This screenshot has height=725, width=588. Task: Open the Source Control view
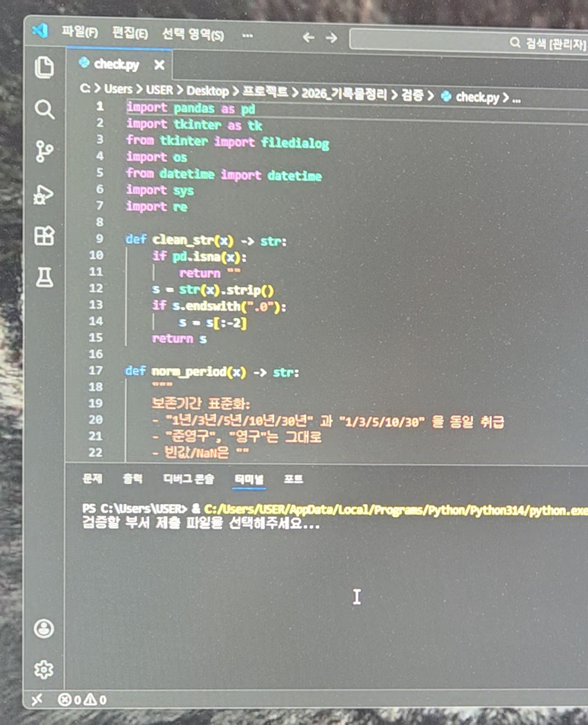tap(44, 152)
